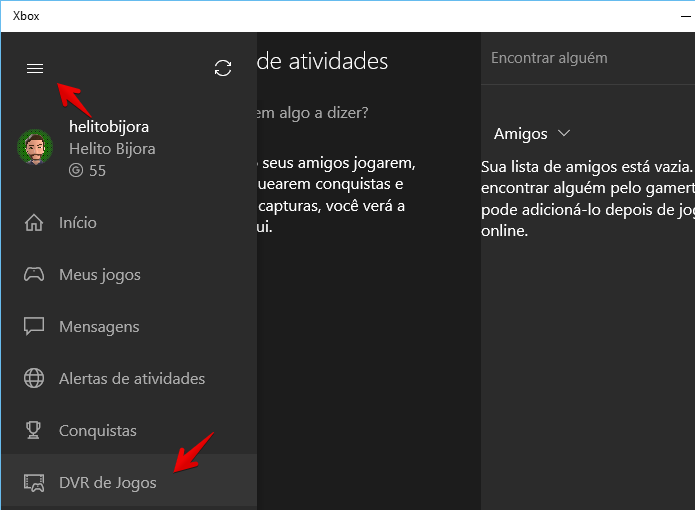This screenshot has height=510, width=695.
Task: Focus the Encontrar alguém search field
Action: click(x=588, y=58)
